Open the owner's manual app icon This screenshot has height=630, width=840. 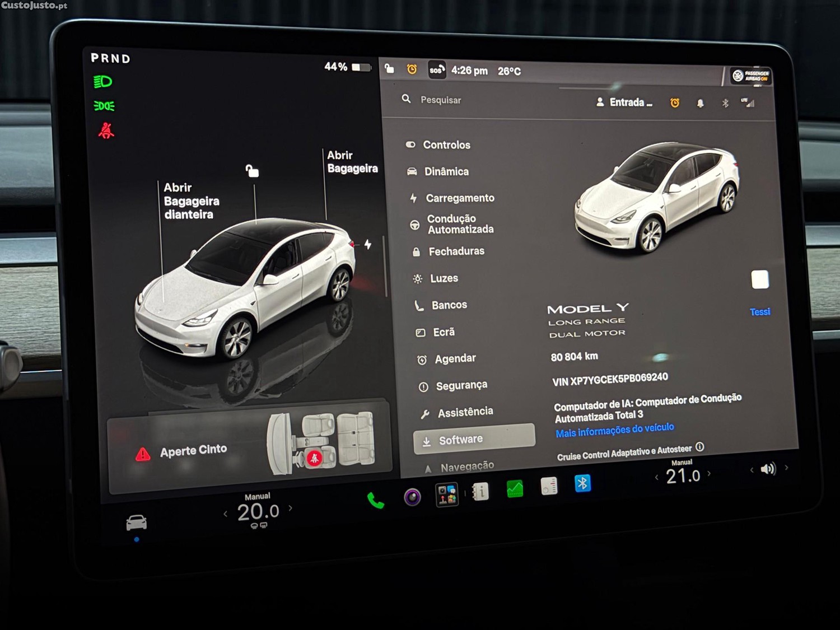[480, 492]
